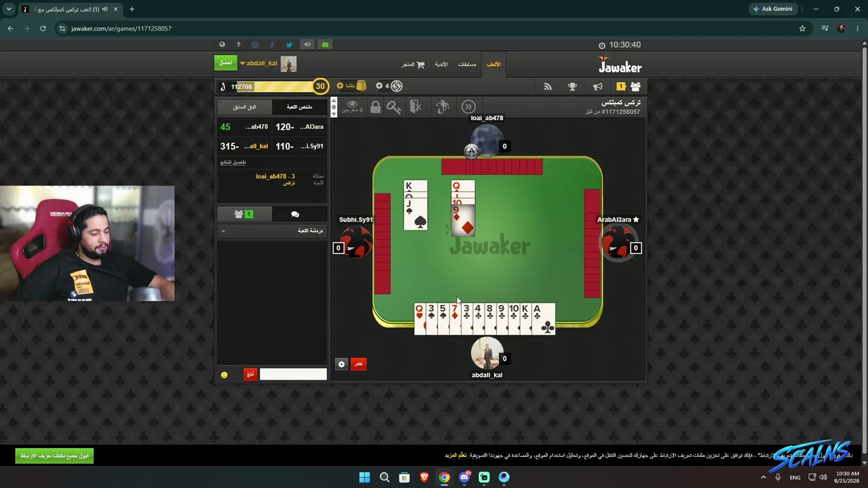Viewport: 868px width, 488px height.
Task: Open the globe language icon
Action: [222, 45]
